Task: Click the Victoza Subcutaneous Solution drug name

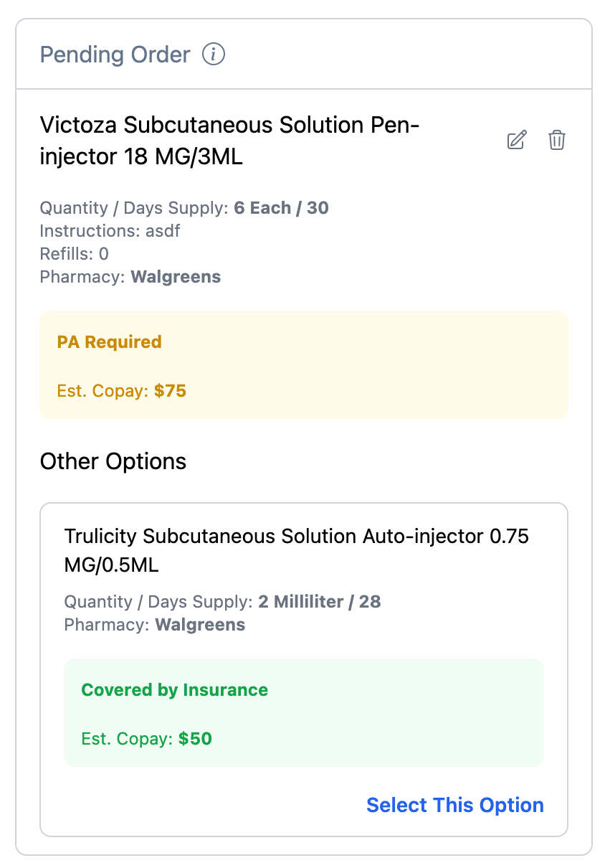Action: coord(230,141)
